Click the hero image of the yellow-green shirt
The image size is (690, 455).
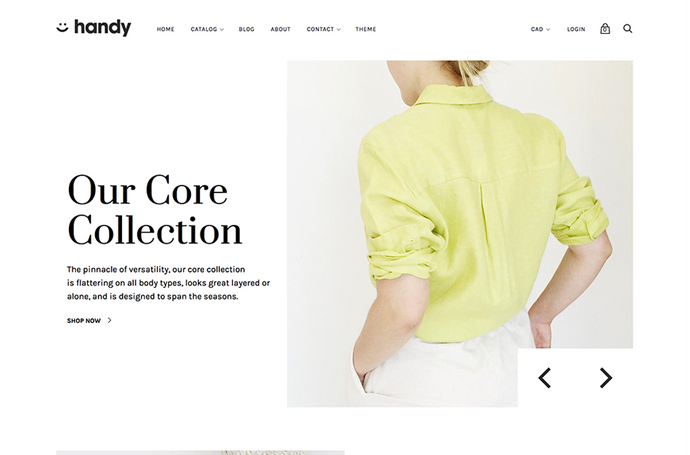[x=460, y=234]
